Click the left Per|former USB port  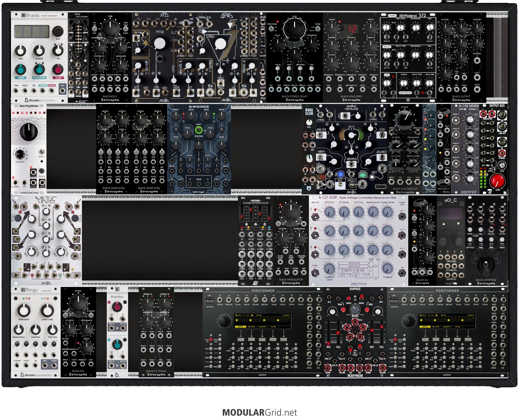point(209,299)
